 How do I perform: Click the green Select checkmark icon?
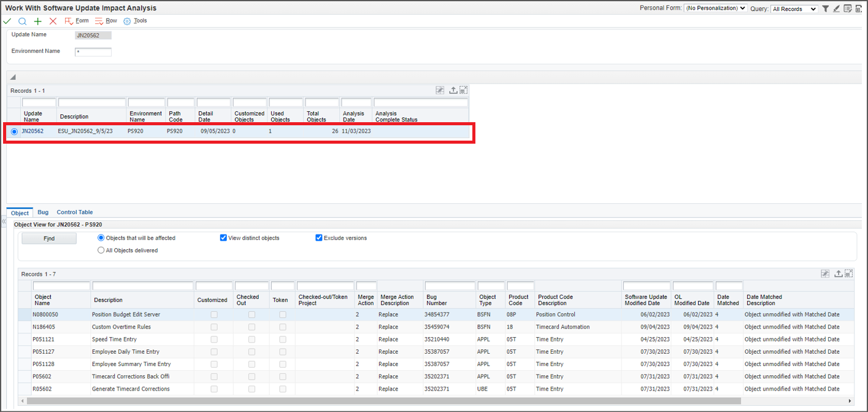[x=7, y=21]
